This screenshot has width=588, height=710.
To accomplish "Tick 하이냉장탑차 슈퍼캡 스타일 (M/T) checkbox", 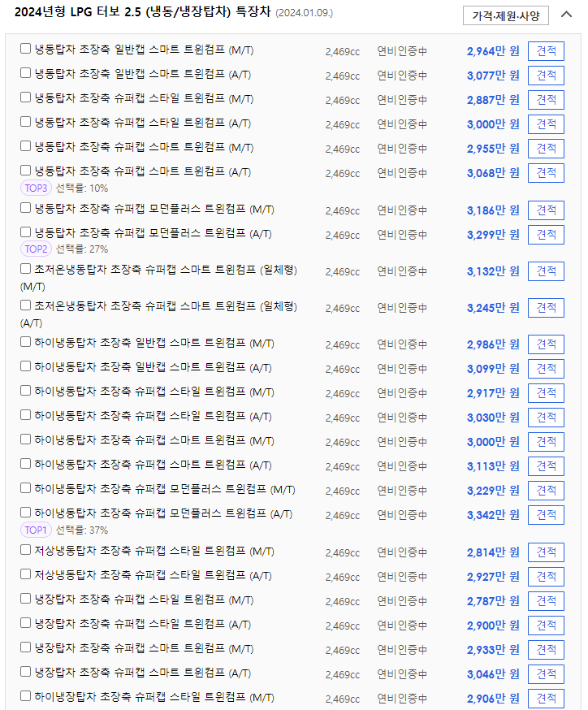I will [x=25, y=696].
